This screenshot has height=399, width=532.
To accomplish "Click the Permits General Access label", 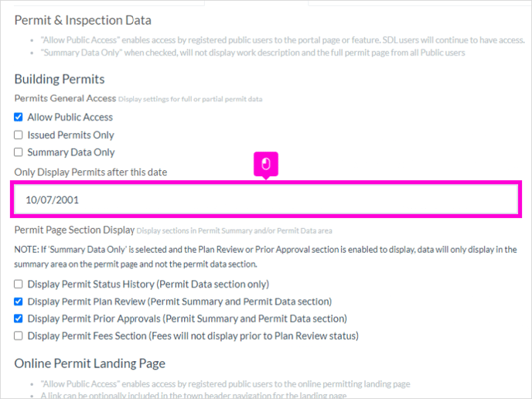I will [x=65, y=98].
